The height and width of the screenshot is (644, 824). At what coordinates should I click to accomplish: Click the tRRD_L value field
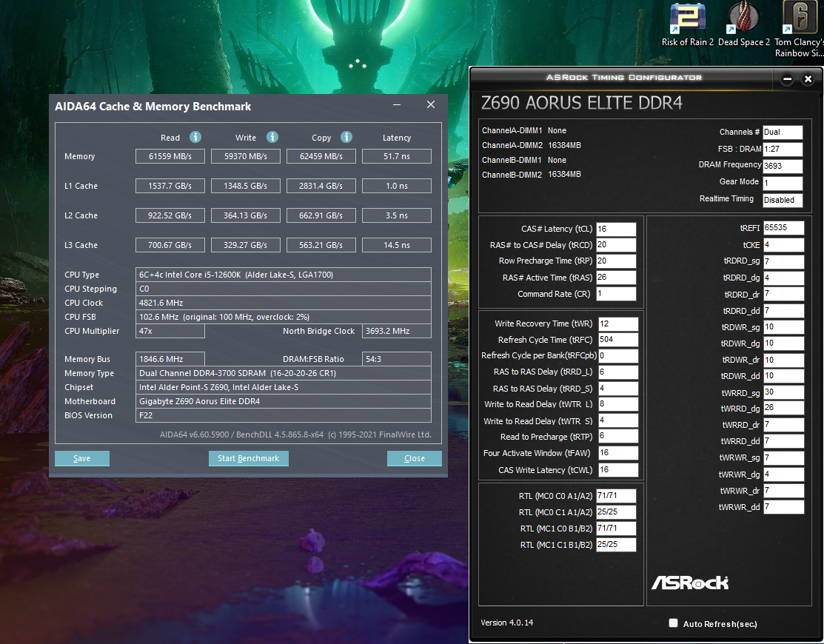(618, 372)
